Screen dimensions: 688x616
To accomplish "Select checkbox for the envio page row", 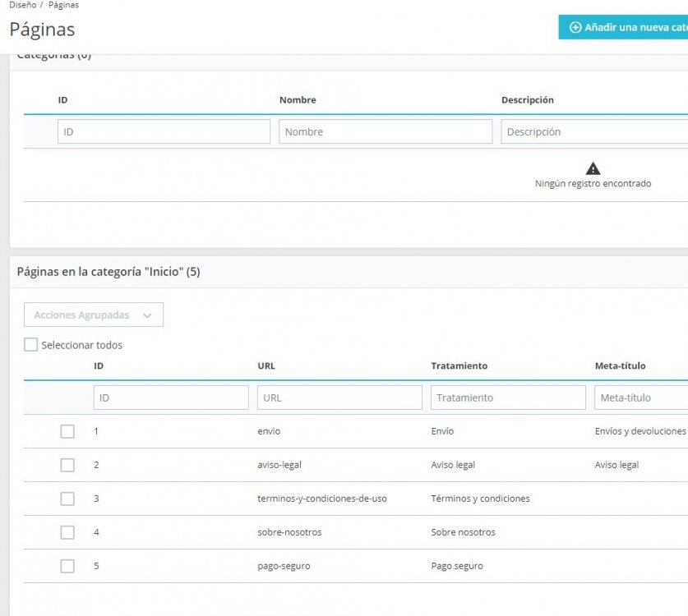I will click(x=67, y=431).
